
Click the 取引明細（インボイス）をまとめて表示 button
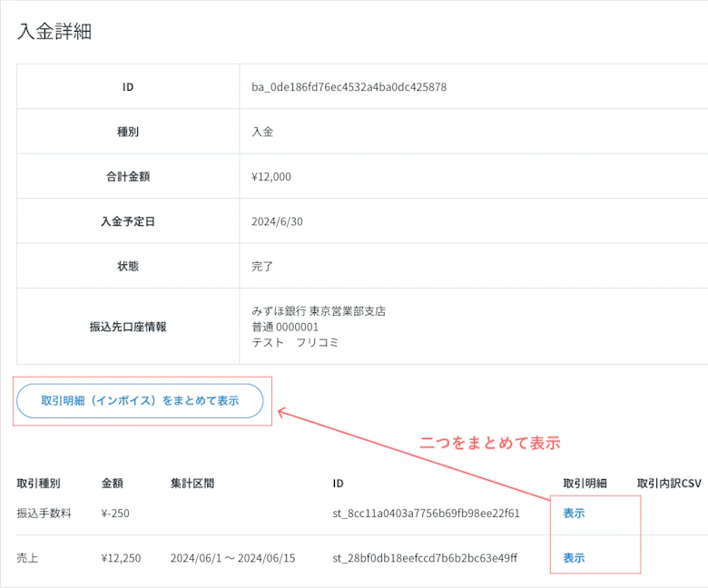click(140, 400)
